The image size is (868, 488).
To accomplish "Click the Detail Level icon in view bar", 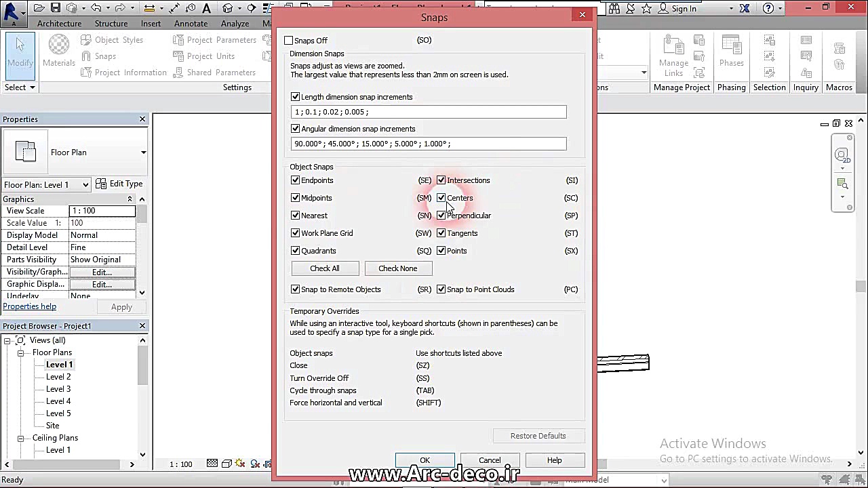I will [212, 464].
